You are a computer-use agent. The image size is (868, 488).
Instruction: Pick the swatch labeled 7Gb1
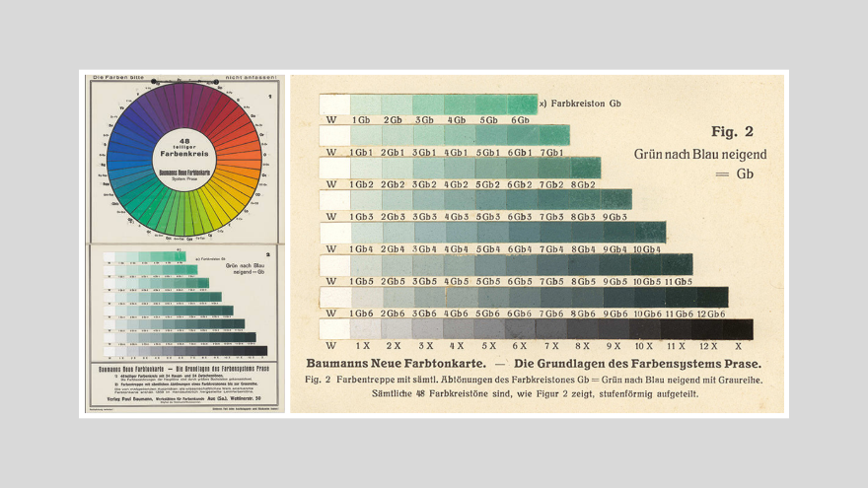554,136
